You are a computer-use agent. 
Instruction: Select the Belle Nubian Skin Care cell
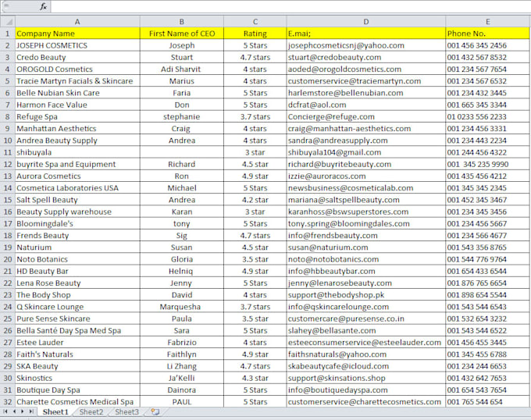click(x=77, y=93)
